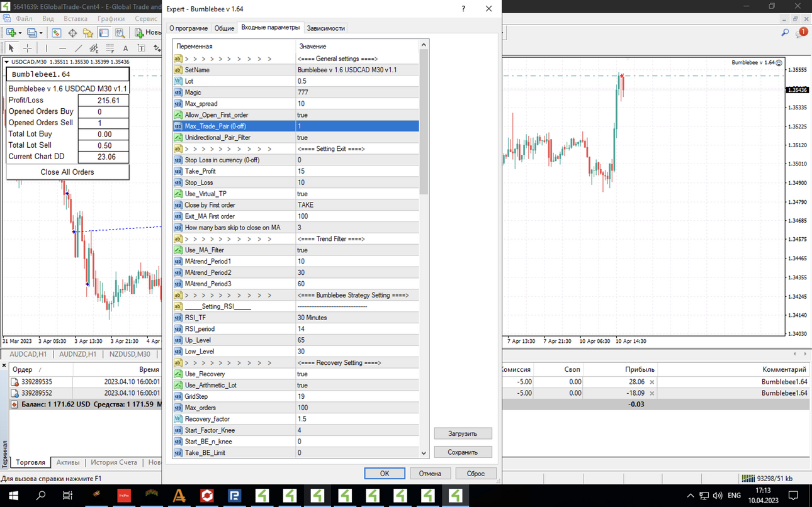Click the chart tabs scroll-left arrow

pos(794,354)
